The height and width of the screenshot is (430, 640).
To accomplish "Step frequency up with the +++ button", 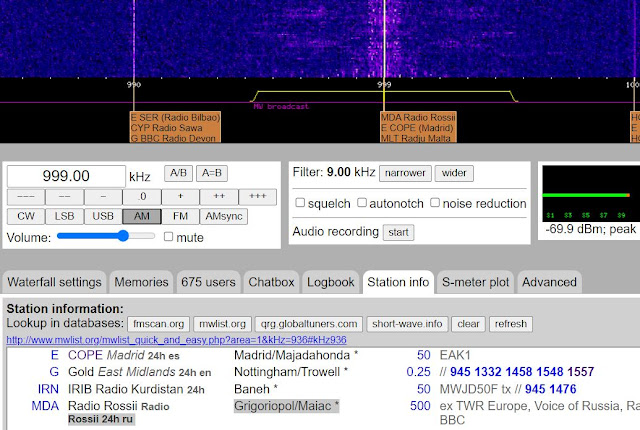I will tap(258, 197).
